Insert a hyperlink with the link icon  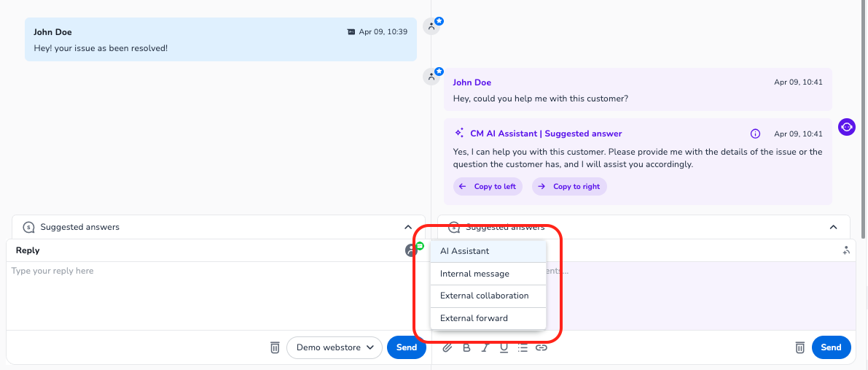541,347
